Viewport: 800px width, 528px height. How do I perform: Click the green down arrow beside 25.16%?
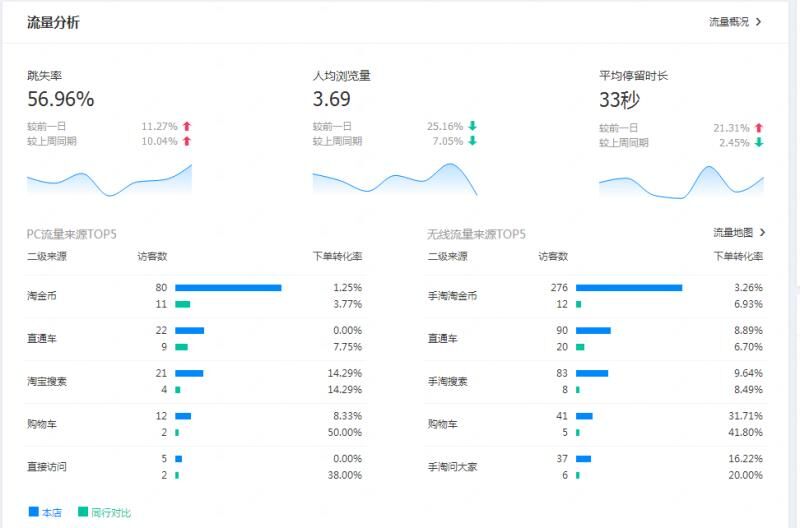click(x=473, y=127)
